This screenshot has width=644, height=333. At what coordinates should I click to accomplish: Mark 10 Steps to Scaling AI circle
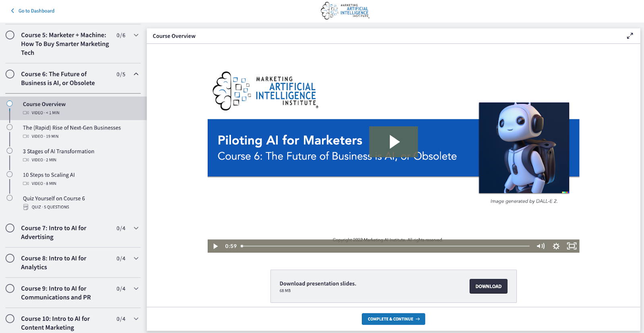point(10,175)
